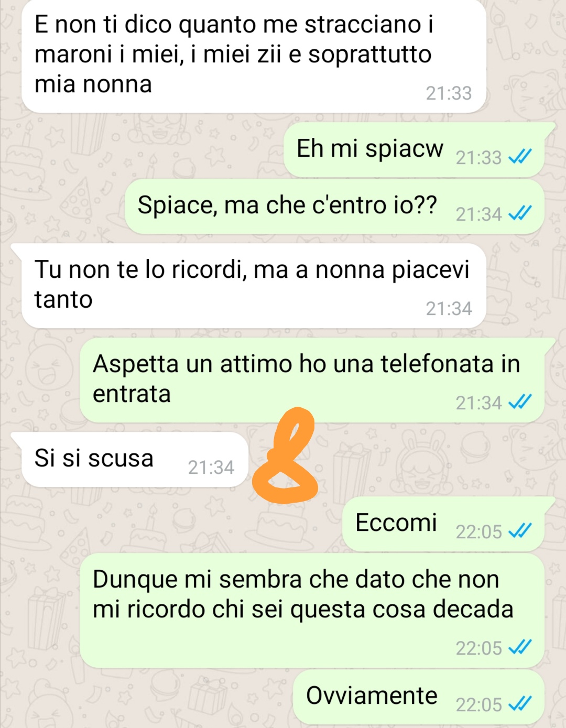
Task: Select the "Ovviamente" message bubble
Action: [419, 697]
